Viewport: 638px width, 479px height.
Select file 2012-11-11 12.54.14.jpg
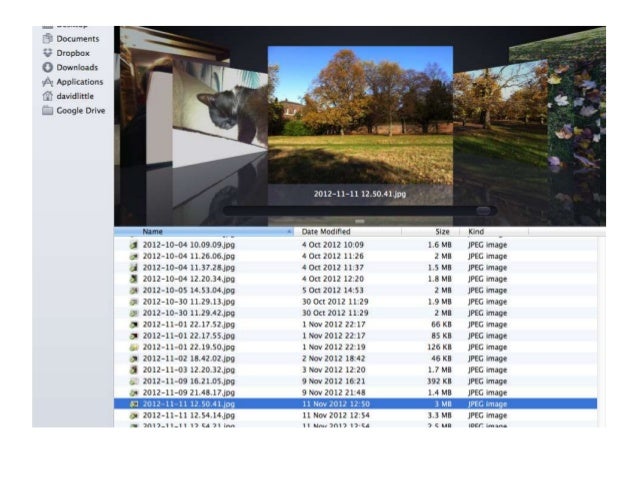(x=356, y=416)
